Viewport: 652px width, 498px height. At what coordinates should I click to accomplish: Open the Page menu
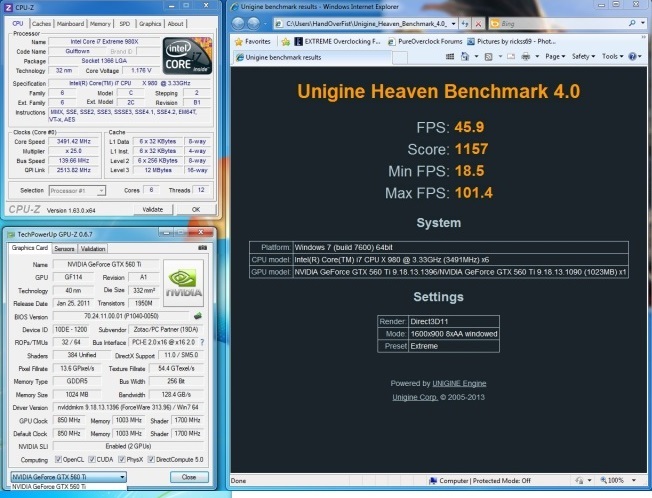point(555,57)
